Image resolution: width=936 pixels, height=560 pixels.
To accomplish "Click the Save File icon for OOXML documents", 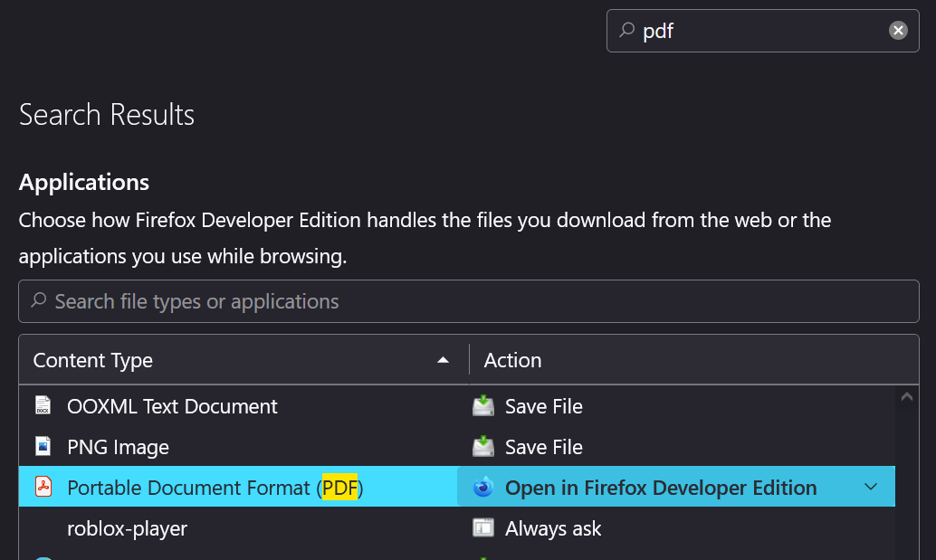I will [x=482, y=405].
